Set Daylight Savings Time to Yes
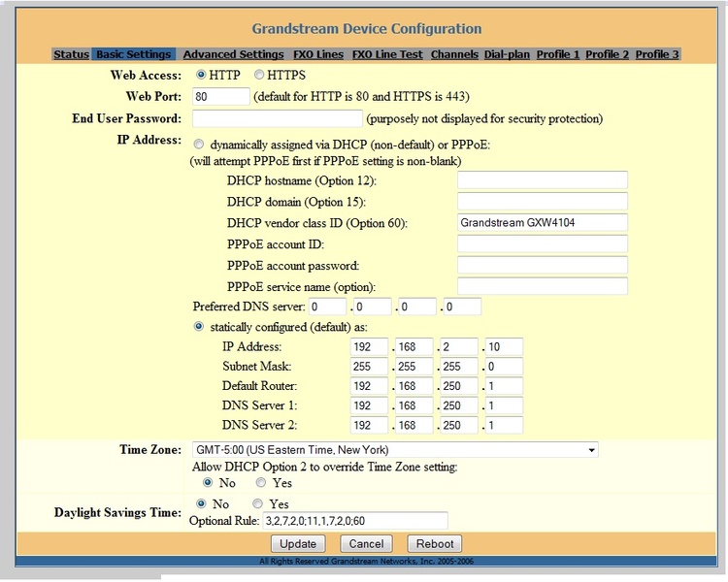728x582 pixels. pos(257,503)
